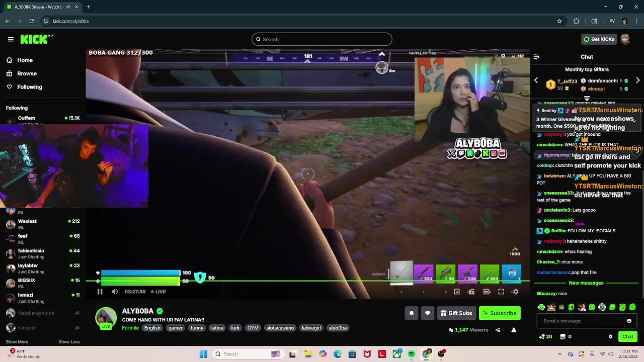This screenshot has width=644, height=362.
Task: Open video player settings gear
Action: click(515, 292)
